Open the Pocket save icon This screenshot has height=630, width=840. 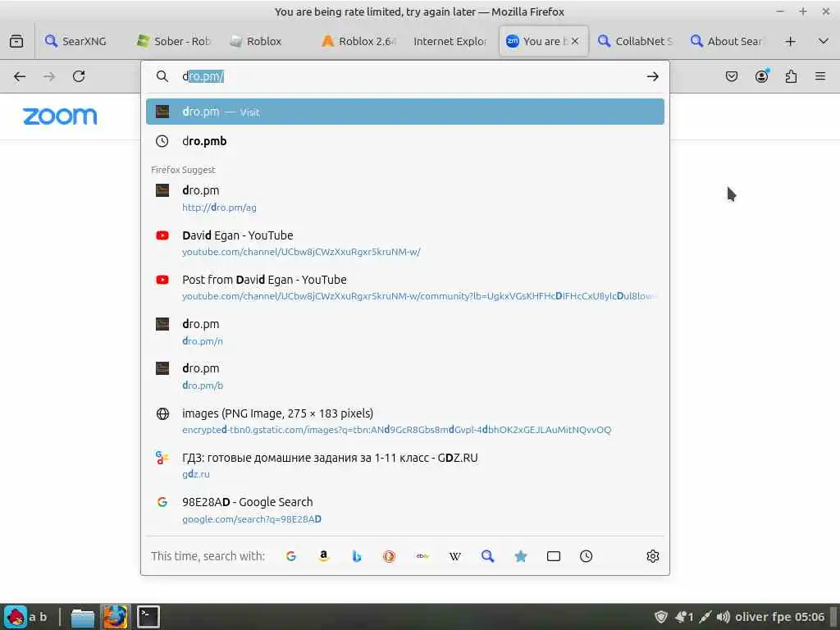(731, 76)
